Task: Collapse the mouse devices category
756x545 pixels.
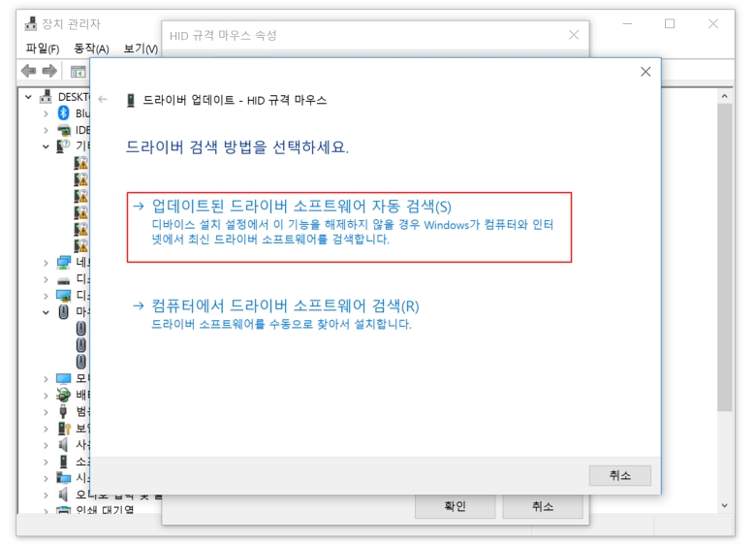Action: 46,312
